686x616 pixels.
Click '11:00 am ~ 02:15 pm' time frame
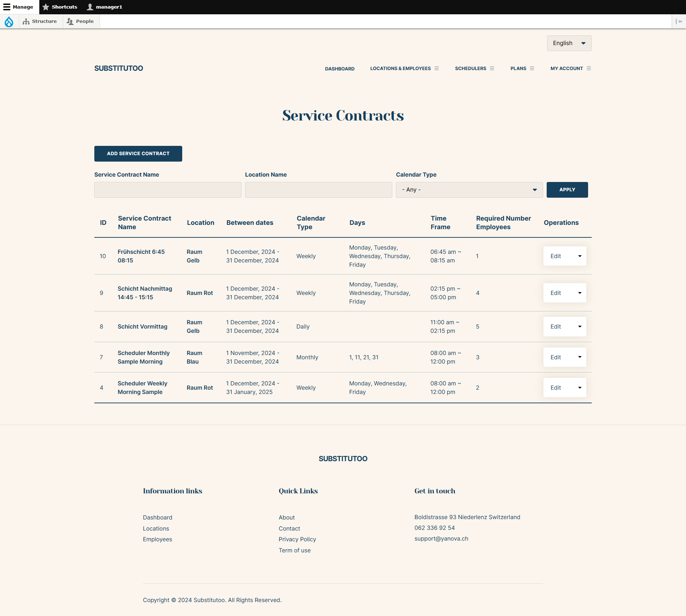[445, 326]
